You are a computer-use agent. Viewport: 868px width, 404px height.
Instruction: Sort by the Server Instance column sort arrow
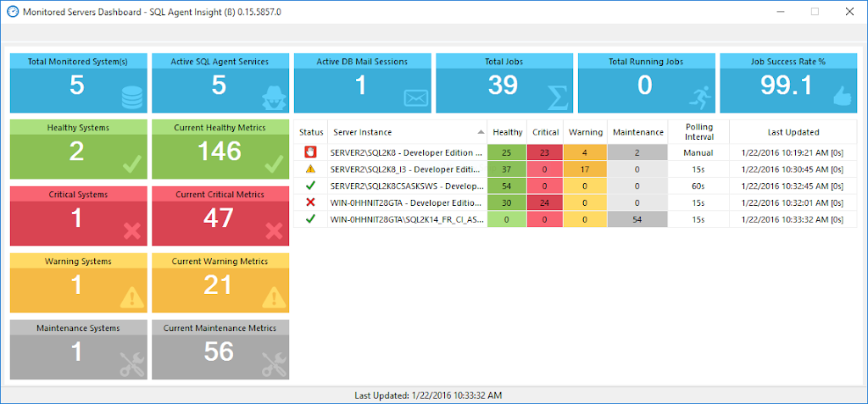(x=481, y=132)
